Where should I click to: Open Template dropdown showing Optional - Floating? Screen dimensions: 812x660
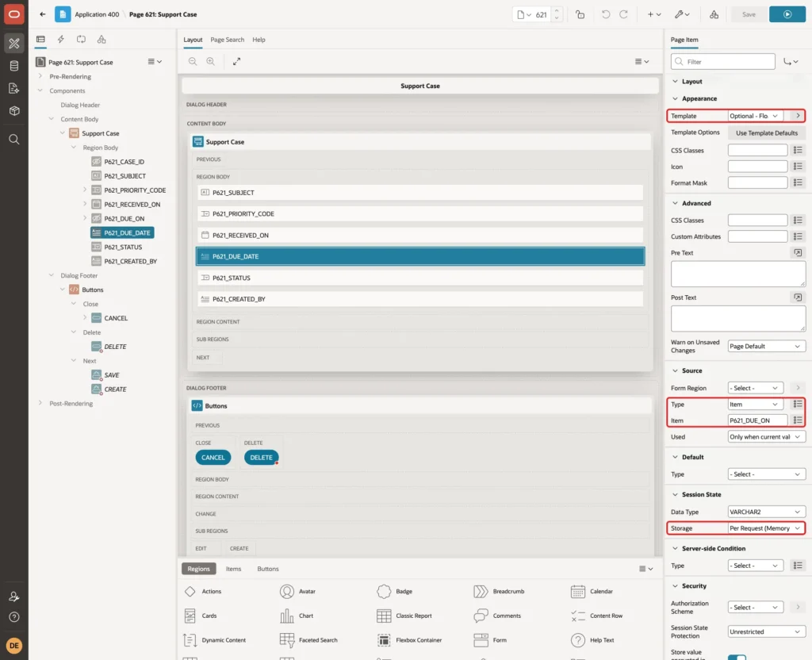[755, 116]
